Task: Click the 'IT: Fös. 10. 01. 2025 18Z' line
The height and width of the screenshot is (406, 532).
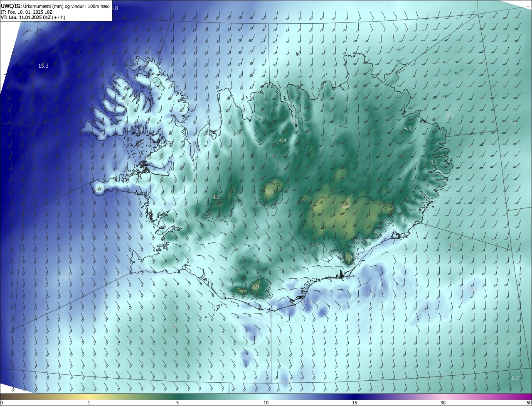Action: click(26, 12)
